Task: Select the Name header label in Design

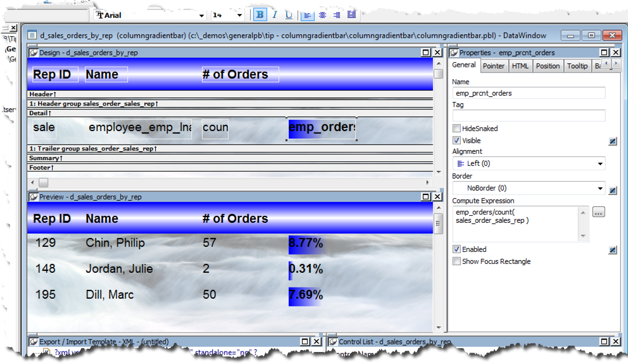Action: click(106, 75)
